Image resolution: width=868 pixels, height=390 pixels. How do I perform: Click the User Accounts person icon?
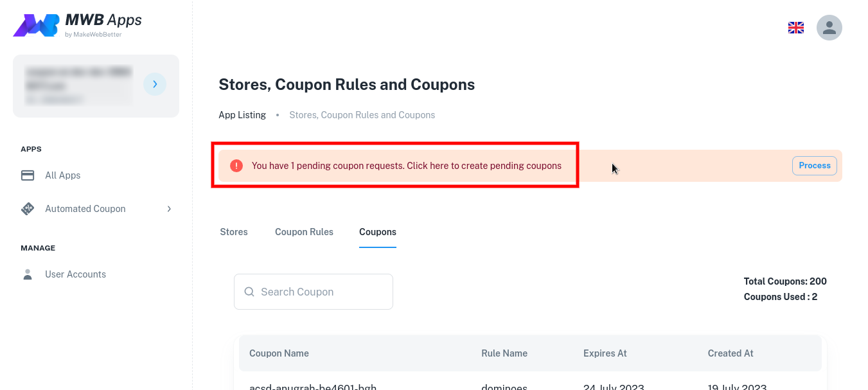[28, 274]
